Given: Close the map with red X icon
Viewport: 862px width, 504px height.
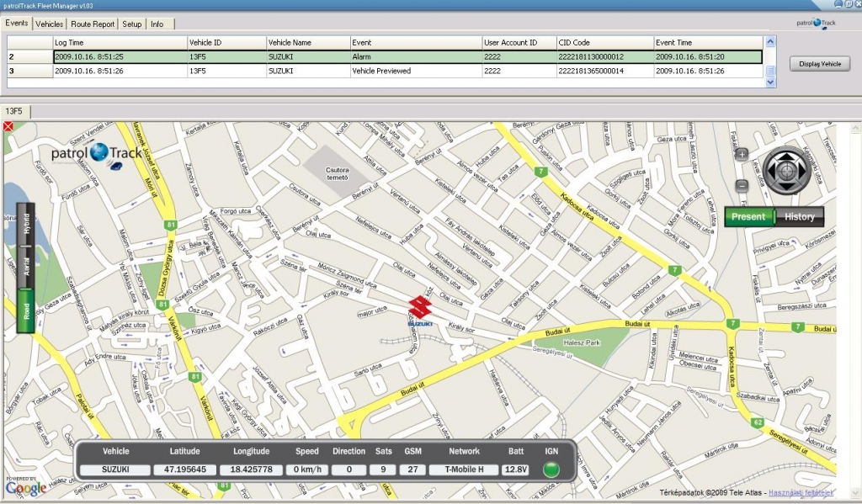Looking at the screenshot, I should pos(8,126).
